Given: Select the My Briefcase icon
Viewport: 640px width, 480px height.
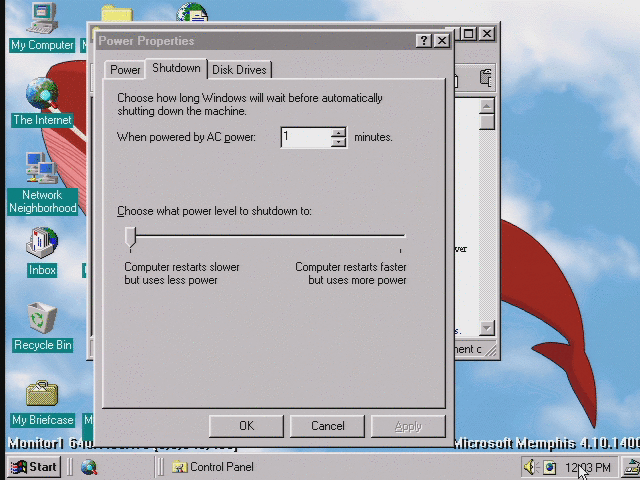Looking at the screenshot, I should pyautogui.click(x=42, y=404).
